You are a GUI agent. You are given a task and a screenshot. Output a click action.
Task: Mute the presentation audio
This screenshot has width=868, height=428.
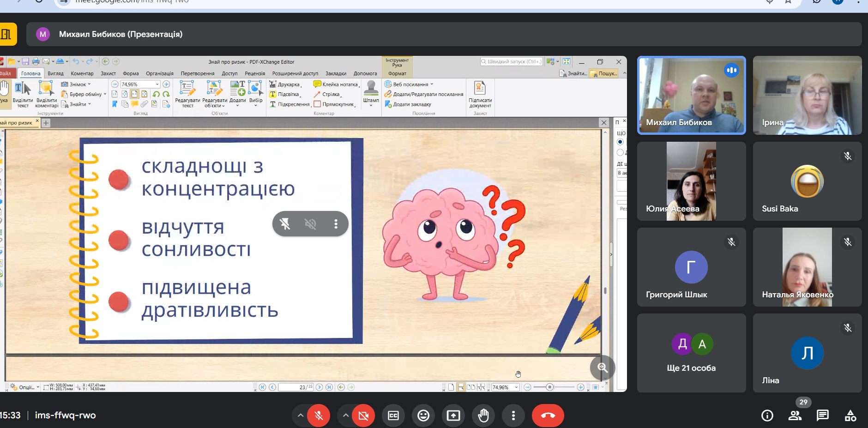pos(310,224)
